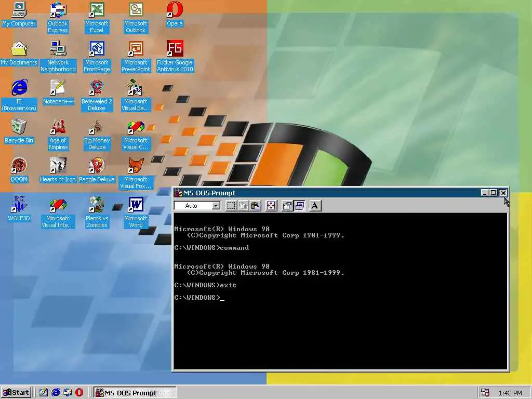
Task: Select Notepad++ desktop shortcut
Action: 58,92
